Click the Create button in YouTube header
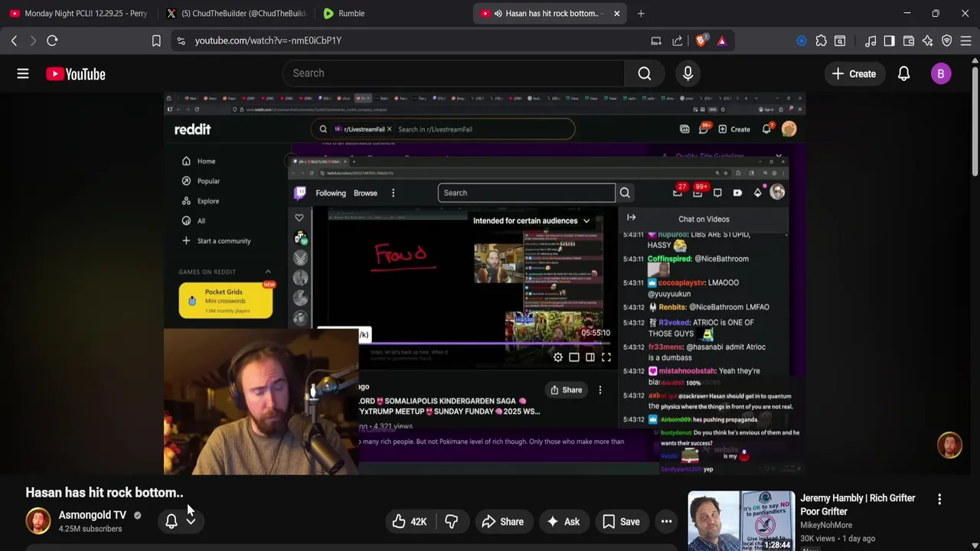This screenshot has height=551, width=980. tap(854, 73)
